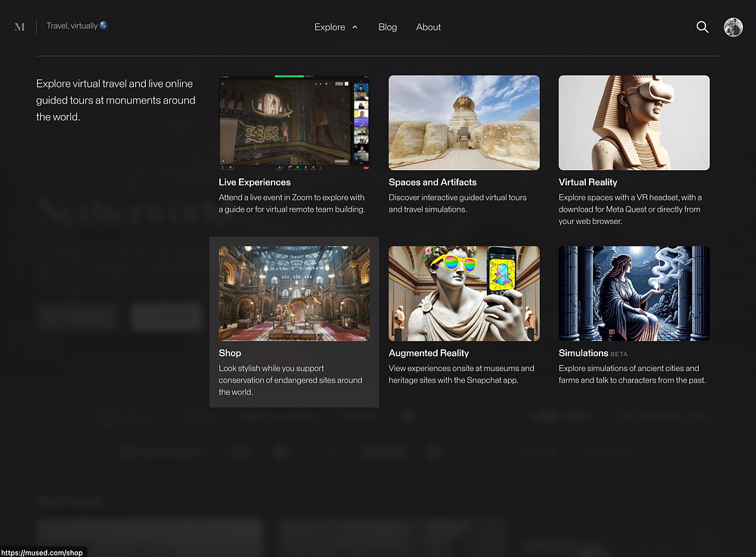Click 'Explore simulations of ancient cities' description
This screenshot has width=756, height=557.
[632, 374]
